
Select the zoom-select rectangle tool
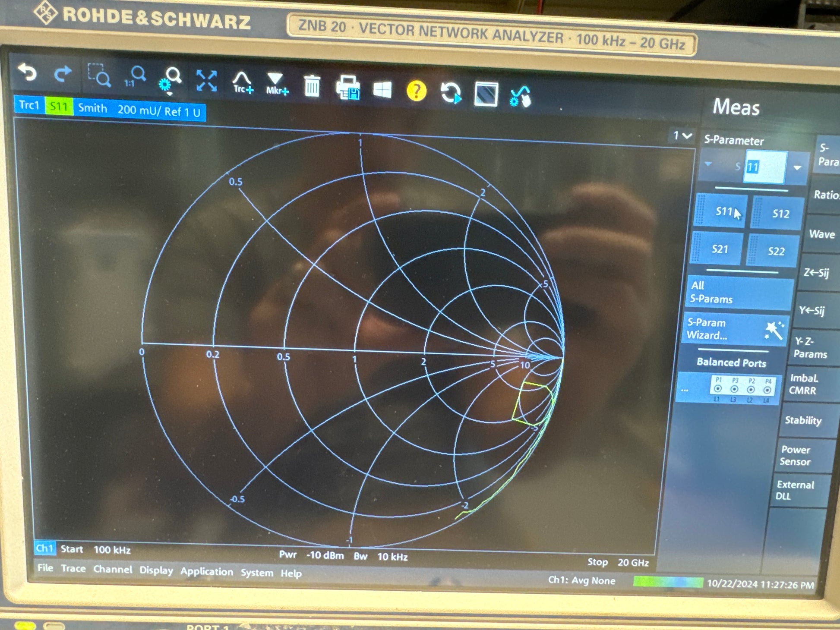pos(99,76)
